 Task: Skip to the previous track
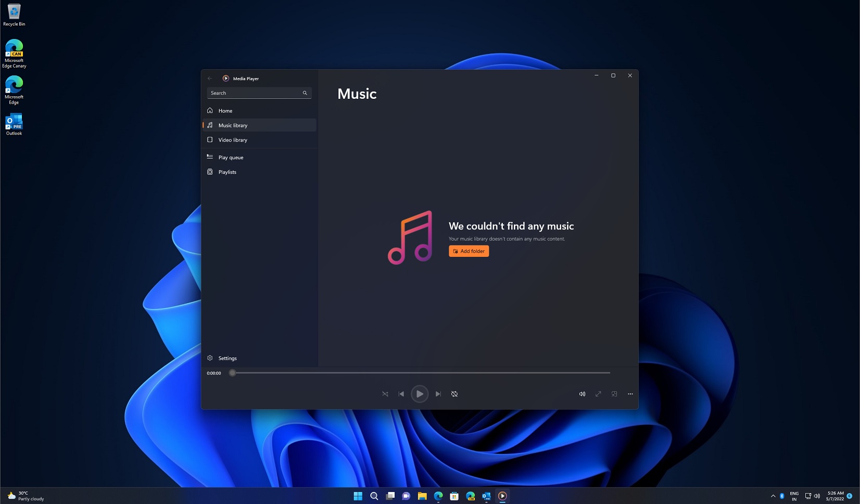[401, 394]
